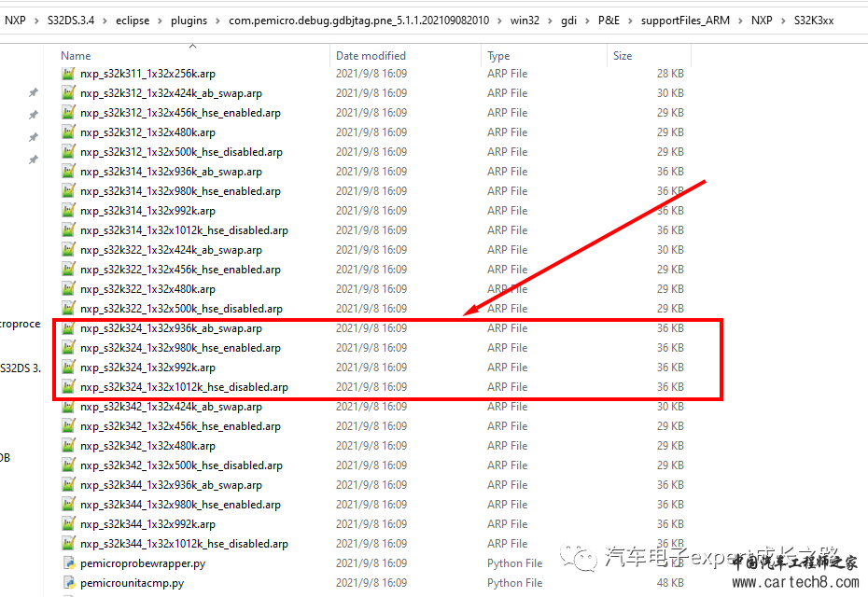Image resolution: width=868 pixels, height=597 pixels.
Task: Click file icon of nxp_s32k322_1x32x456k_hse_enabled.arp
Action: pos(69,270)
